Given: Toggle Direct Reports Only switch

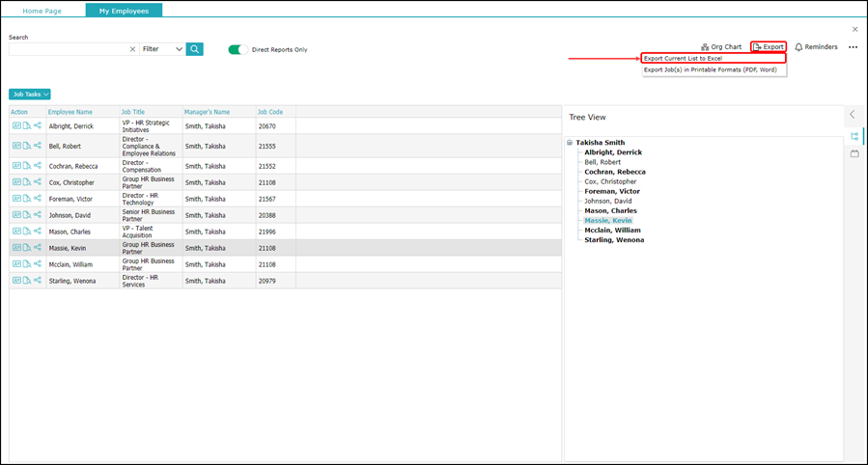Looking at the screenshot, I should point(238,49).
